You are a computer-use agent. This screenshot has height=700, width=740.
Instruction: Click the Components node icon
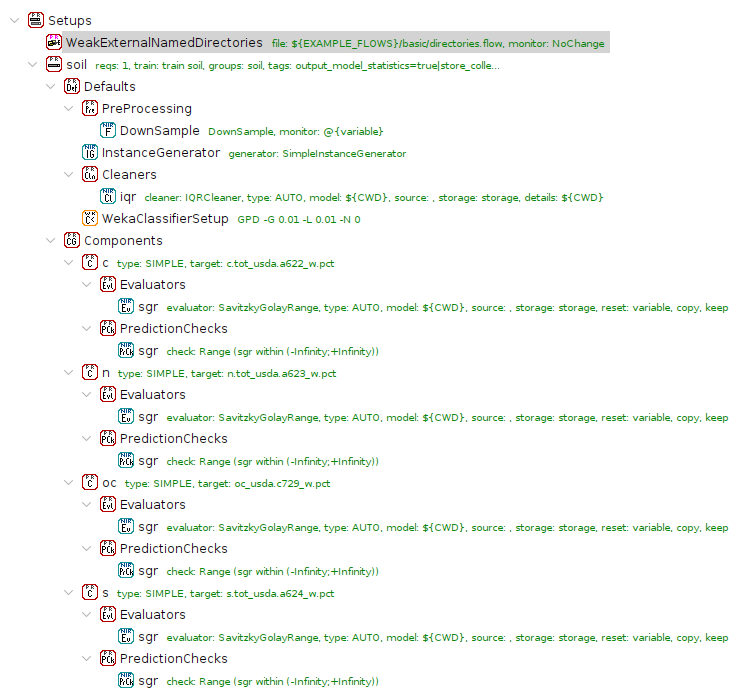tap(71, 240)
